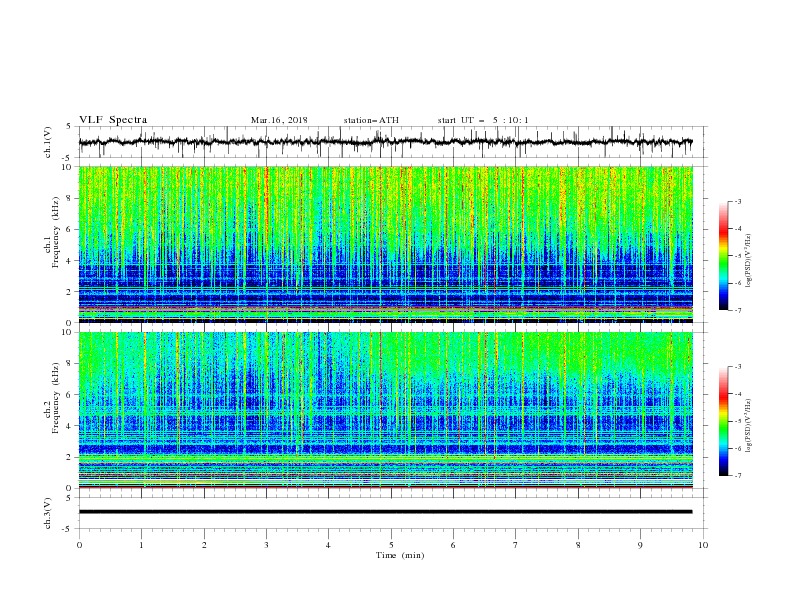Click the "9" tick on the time axis
Viewport: 792px width, 612px height.
point(640,545)
